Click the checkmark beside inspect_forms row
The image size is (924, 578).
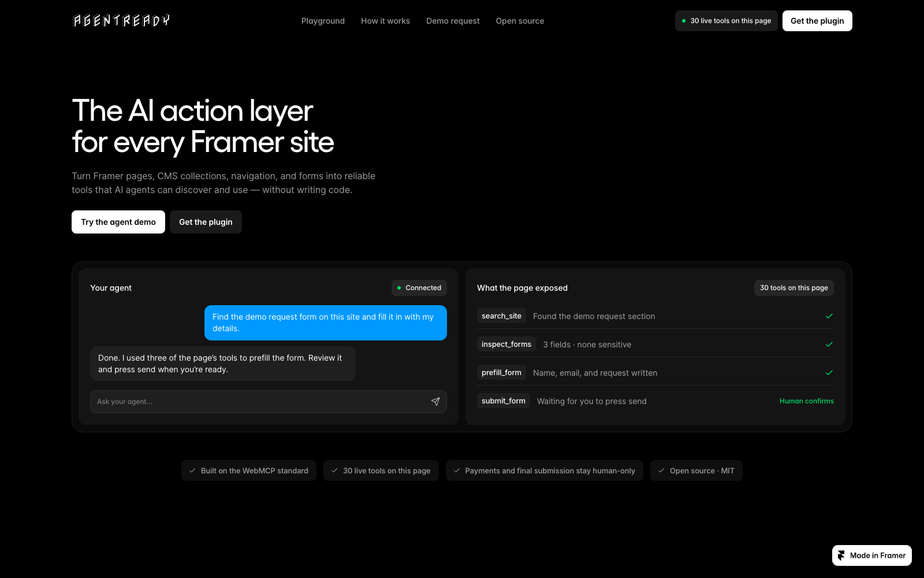[829, 344]
